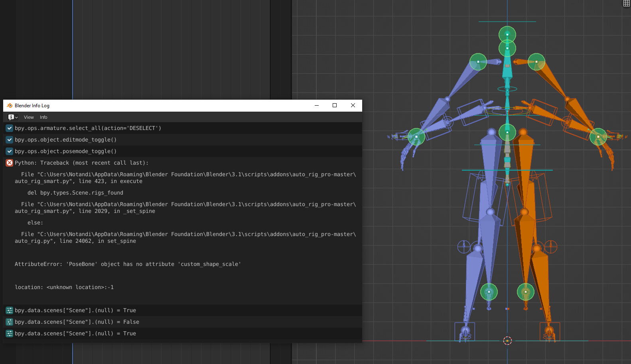Open the View menu in Info Log
Screen dimensions: 631x364
[x=29, y=117]
